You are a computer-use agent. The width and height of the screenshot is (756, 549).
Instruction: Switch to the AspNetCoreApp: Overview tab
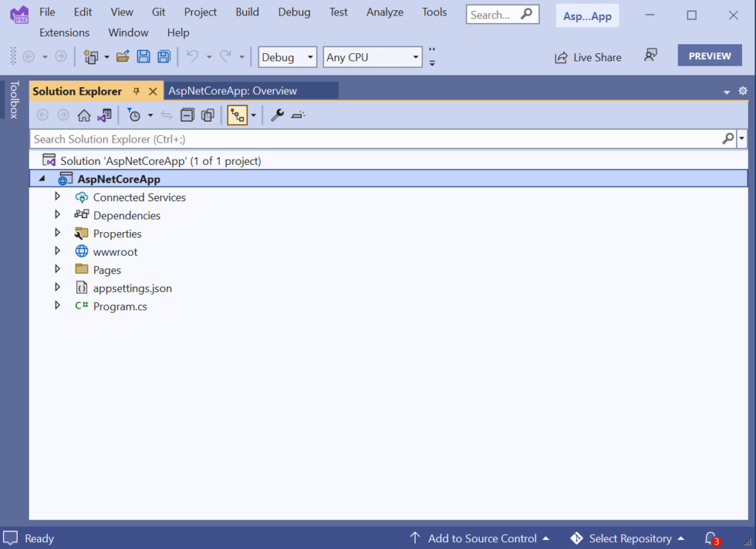coord(233,91)
